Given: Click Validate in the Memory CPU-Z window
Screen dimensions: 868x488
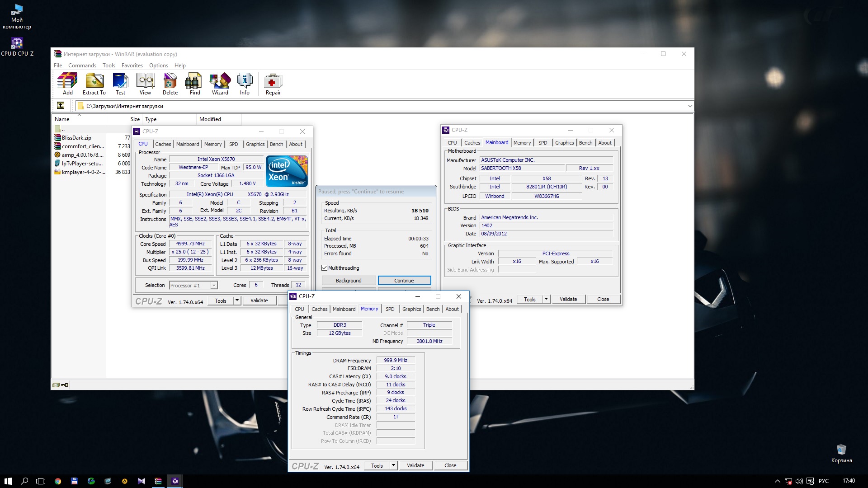Looking at the screenshot, I should 415,465.
